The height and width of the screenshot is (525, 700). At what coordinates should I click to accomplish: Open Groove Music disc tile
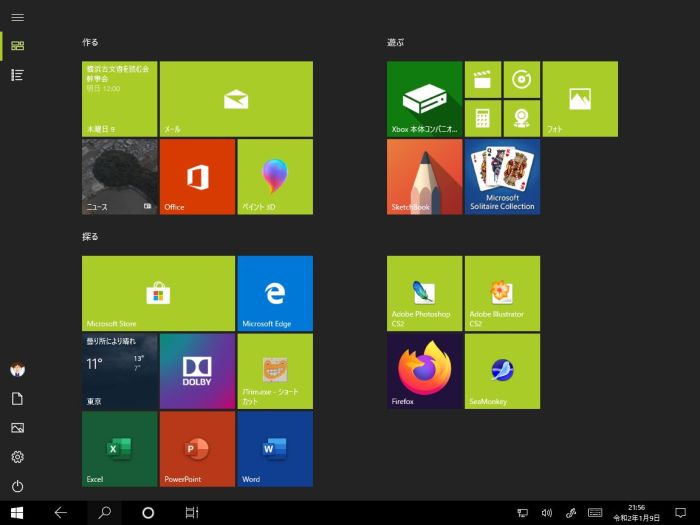coord(521,79)
